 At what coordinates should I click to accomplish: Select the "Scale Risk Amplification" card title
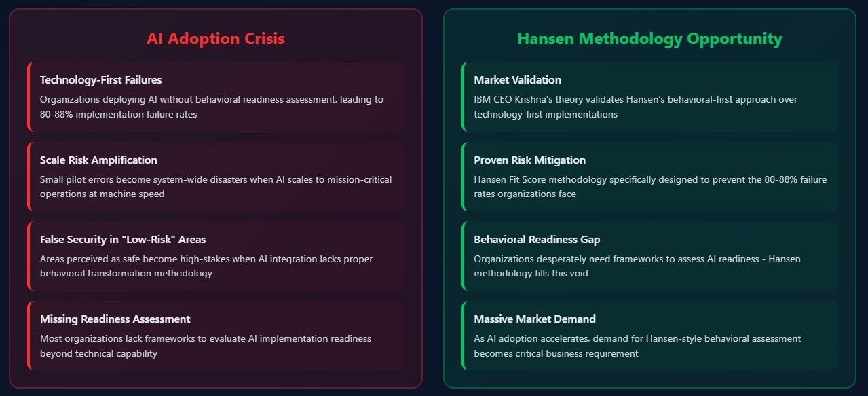pyautogui.click(x=98, y=160)
